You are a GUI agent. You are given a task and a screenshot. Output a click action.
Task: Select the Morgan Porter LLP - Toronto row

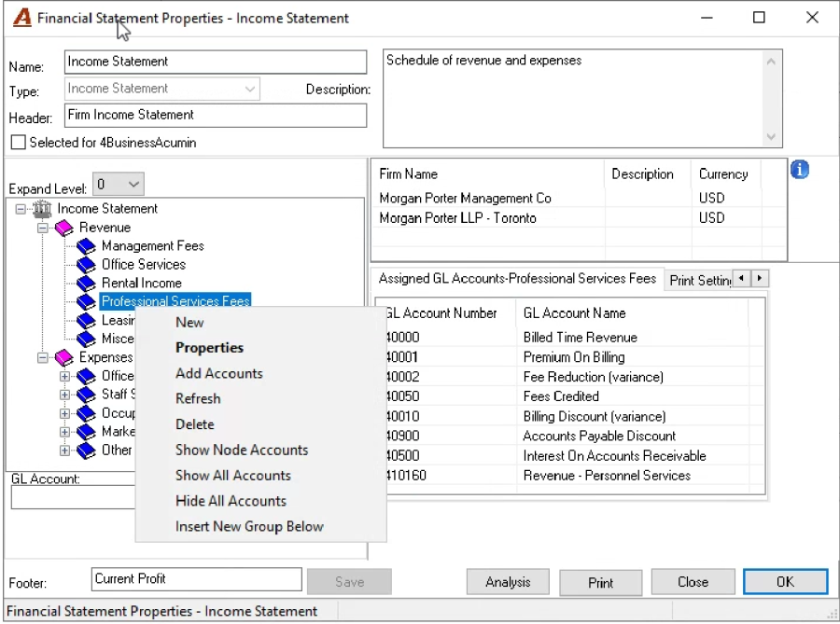click(x=579, y=218)
